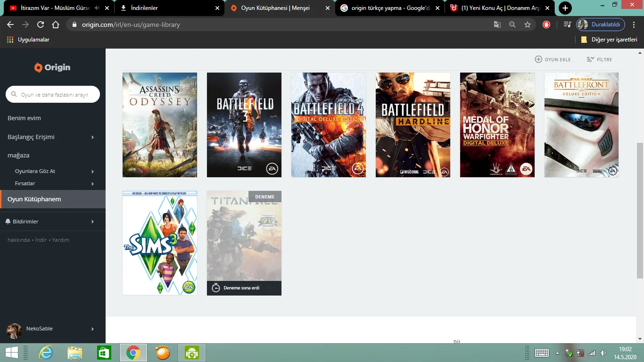Show hidden system tray icons
This screenshot has width=644, height=362.
coord(557,353)
